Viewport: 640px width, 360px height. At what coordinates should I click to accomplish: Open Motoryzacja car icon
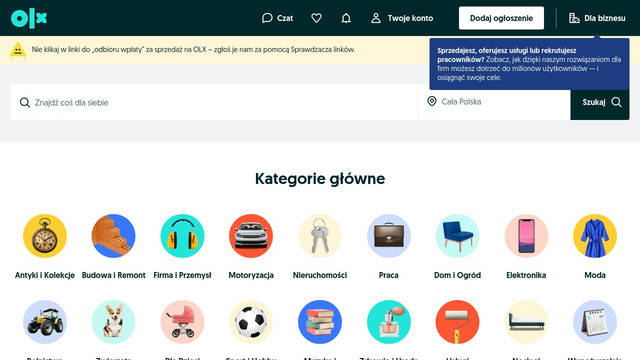pyautogui.click(x=251, y=236)
